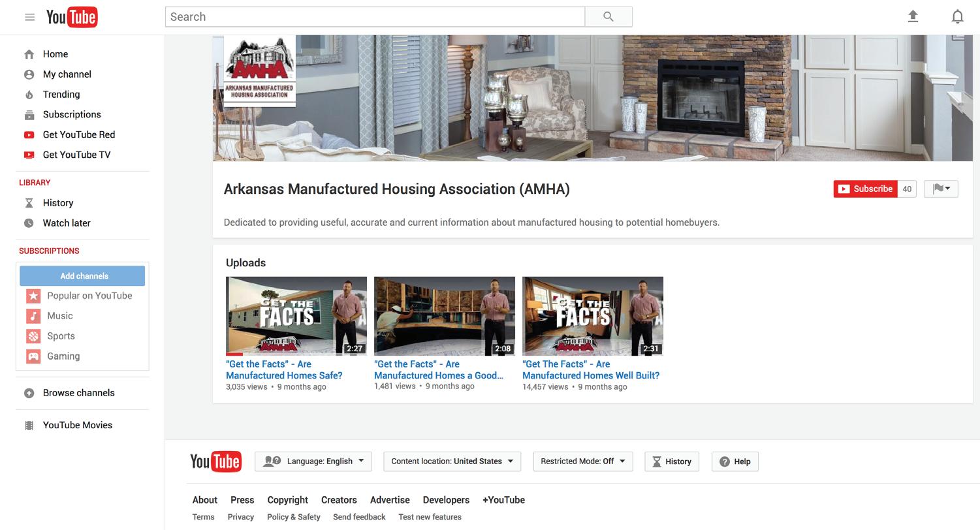Viewport: 980px width, 530px height.
Task: Click the YouTube Movies film icon
Action: (29, 426)
